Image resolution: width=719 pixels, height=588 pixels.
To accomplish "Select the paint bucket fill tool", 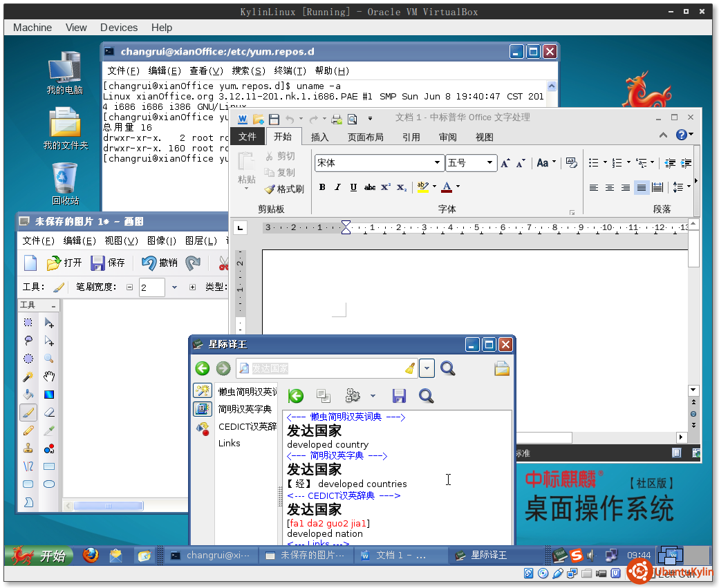I will [28, 395].
